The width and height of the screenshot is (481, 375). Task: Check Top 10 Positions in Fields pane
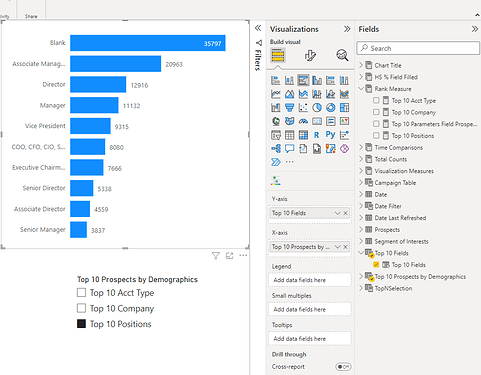[x=376, y=136]
